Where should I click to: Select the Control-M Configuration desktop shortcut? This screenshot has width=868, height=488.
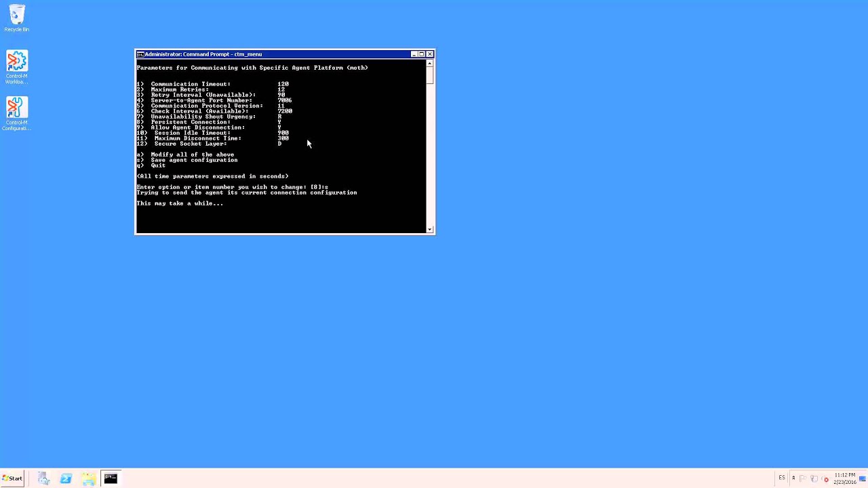point(17,114)
